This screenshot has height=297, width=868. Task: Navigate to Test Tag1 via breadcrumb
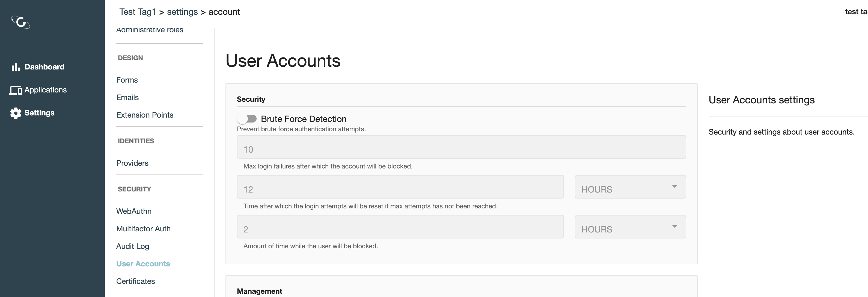(138, 11)
